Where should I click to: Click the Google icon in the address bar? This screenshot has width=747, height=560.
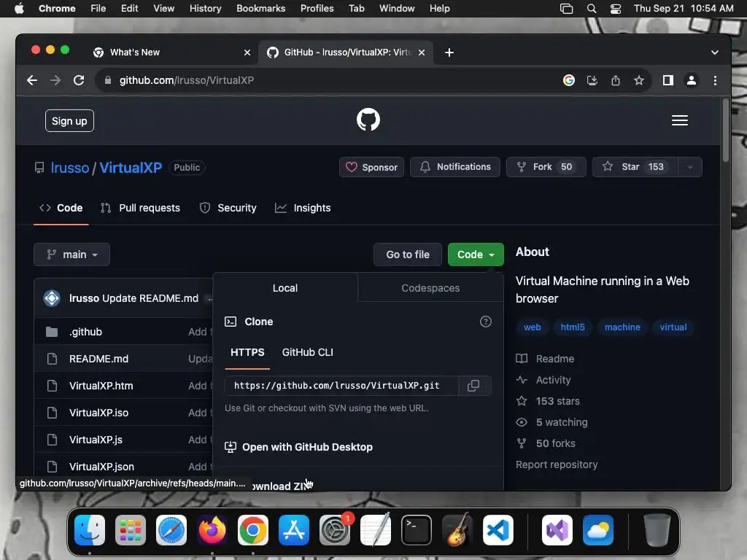pos(569,80)
